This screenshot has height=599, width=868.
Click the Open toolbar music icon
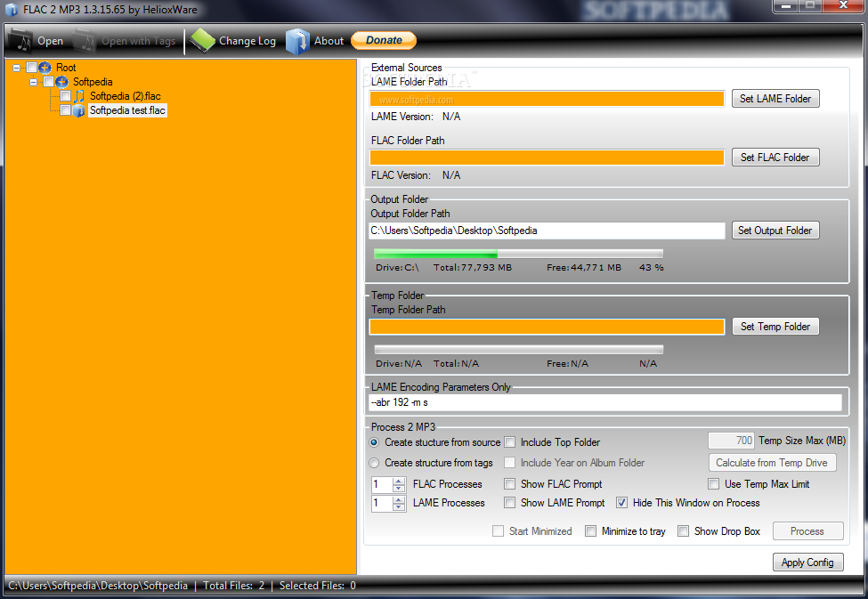coord(21,40)
